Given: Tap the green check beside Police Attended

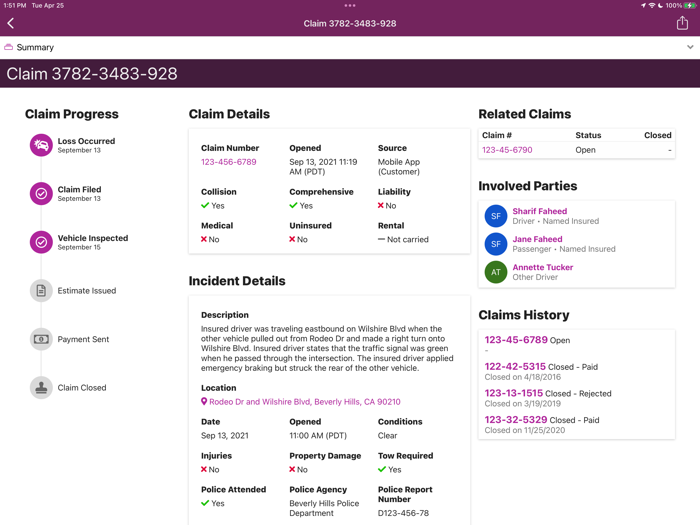Looking at the screenshot, I should 205,503.
